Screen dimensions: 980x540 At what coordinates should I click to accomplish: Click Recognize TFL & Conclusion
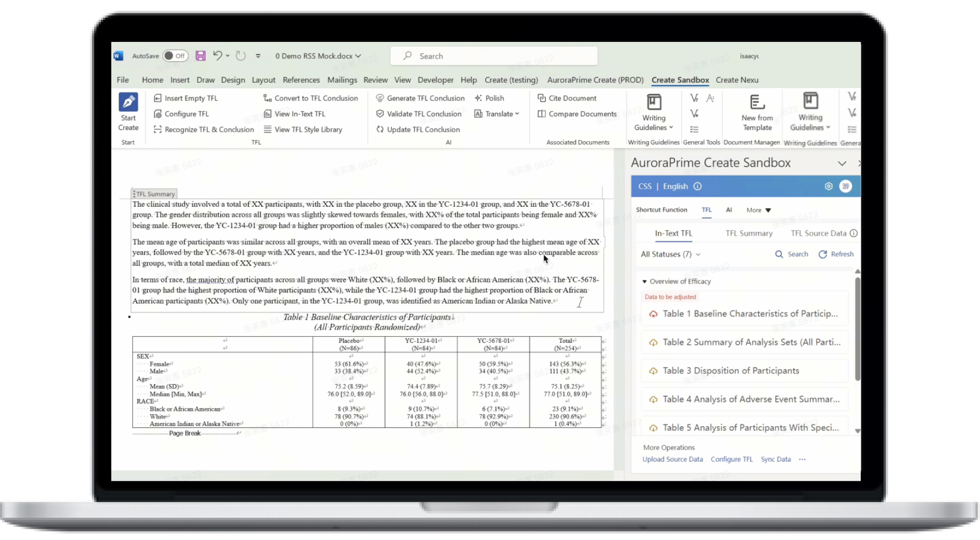pyautogui.click(x=204, y=129)
